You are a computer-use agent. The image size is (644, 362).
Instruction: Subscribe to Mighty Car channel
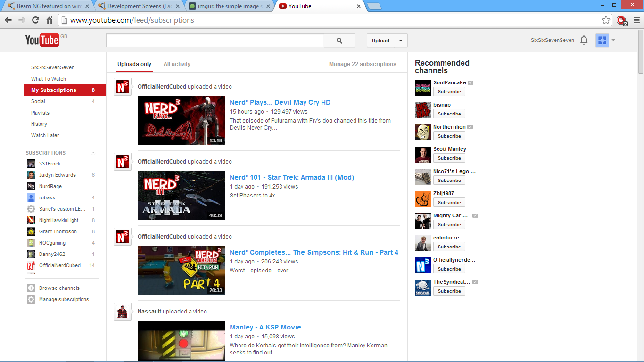click(449, 225)
